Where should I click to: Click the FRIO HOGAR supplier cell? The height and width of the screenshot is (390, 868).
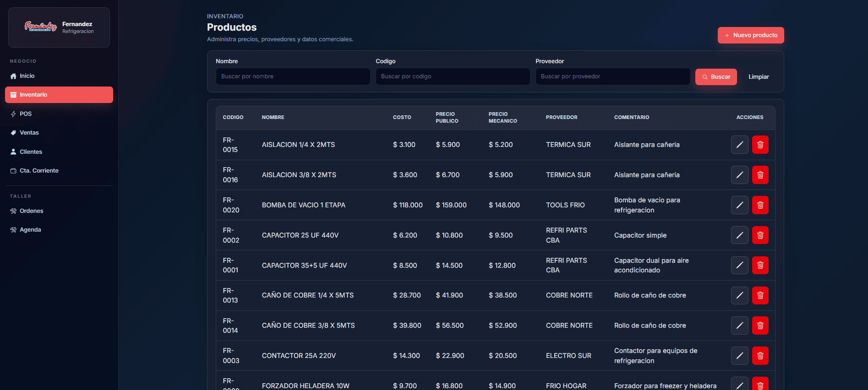coord(566,386)
